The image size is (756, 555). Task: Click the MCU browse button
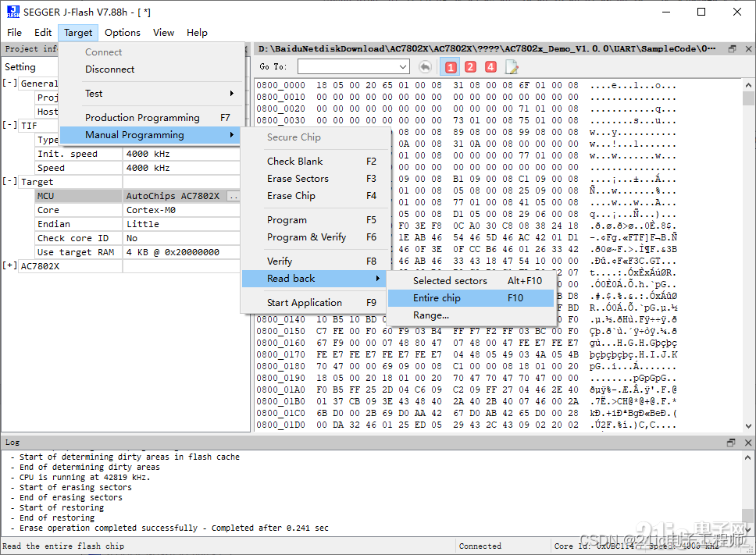pos(234,196)
